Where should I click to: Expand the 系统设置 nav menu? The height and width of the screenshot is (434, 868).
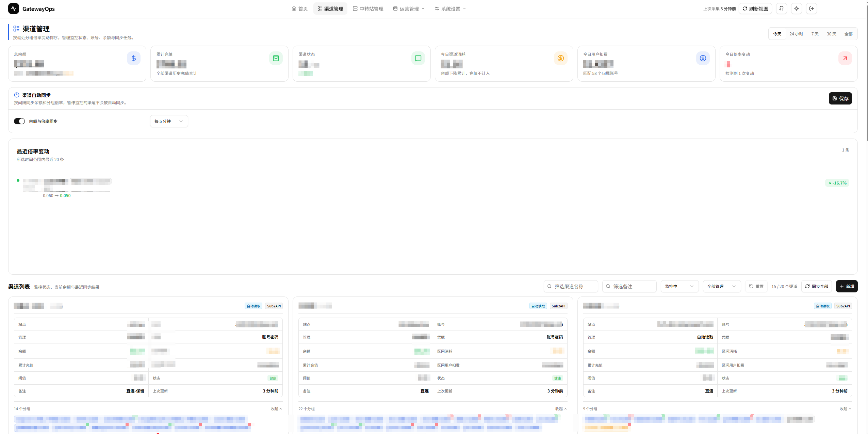coord(450,9)
